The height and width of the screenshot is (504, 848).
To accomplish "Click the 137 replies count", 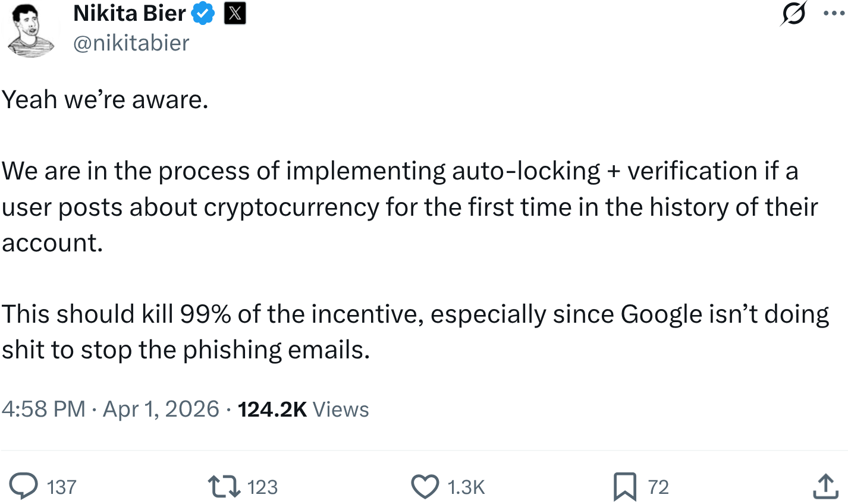I will [62, 487].
